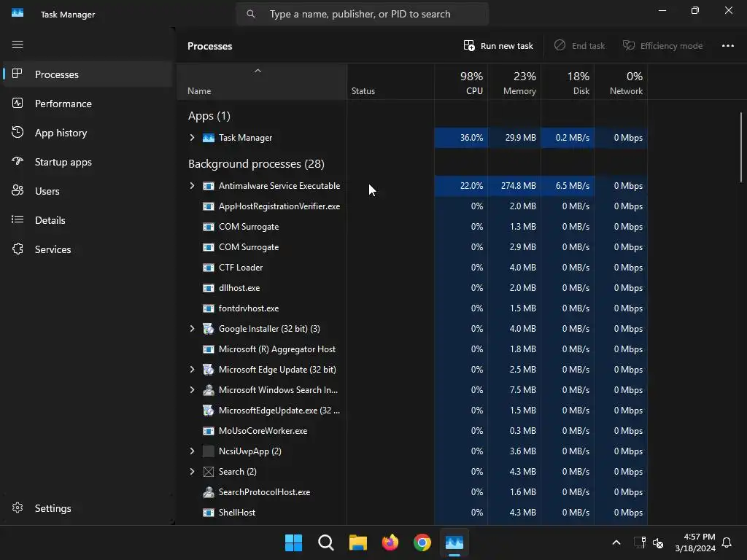Open the Startup apps page
Screen dimensions: 747x560
[88, 162]
